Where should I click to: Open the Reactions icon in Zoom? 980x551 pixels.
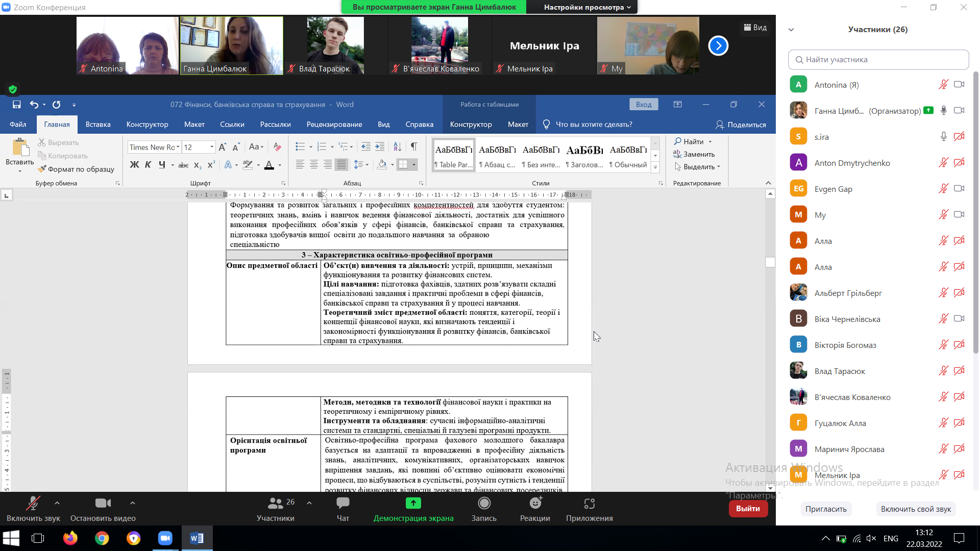(535, 504)
